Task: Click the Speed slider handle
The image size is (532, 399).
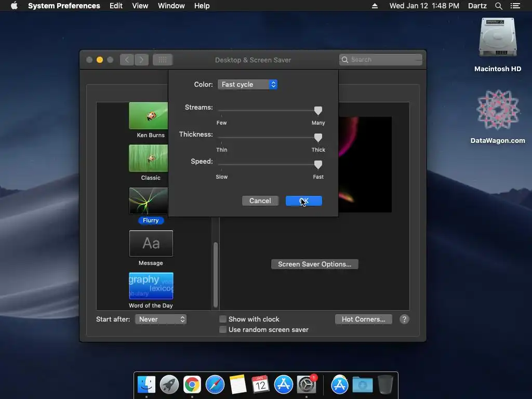Action: coord(318,165)
